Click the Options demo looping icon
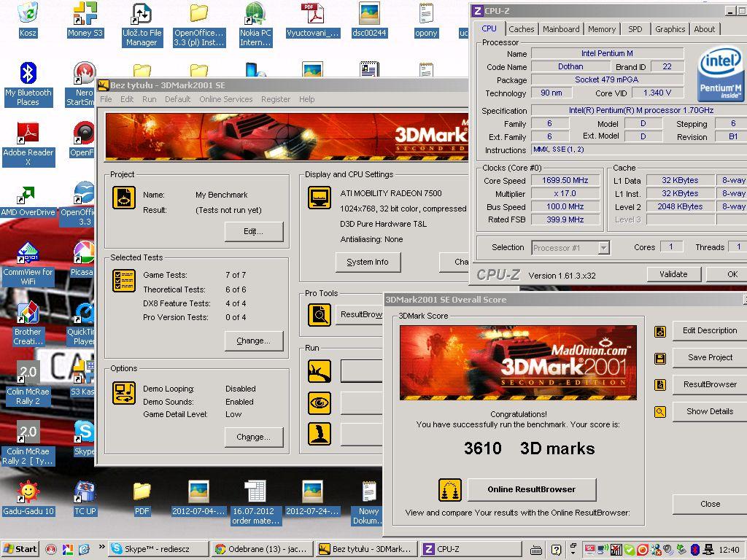This screenshot has height=560, width=747. click(x=124, y=393)
